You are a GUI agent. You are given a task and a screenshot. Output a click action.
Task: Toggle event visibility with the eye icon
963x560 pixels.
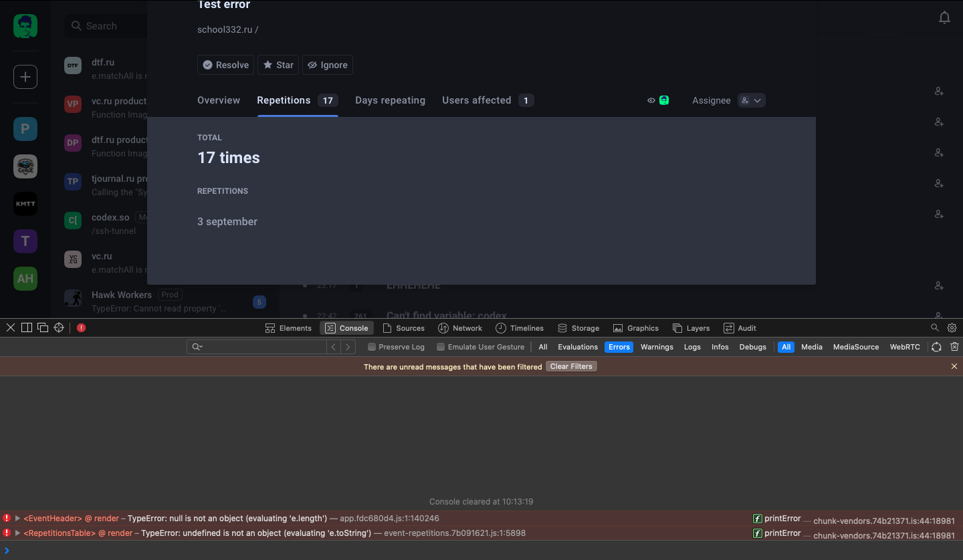[x=651, y=100]
